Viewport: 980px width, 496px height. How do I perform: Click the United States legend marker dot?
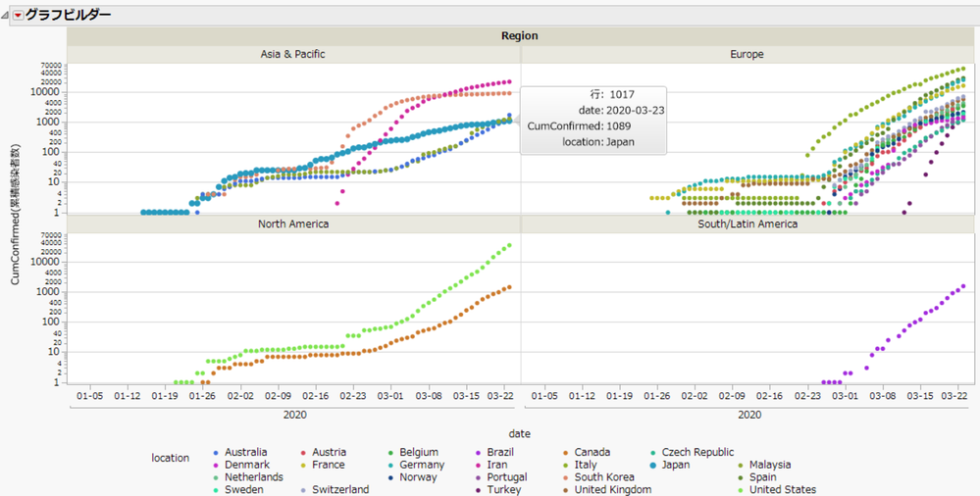tap(742, 490)
